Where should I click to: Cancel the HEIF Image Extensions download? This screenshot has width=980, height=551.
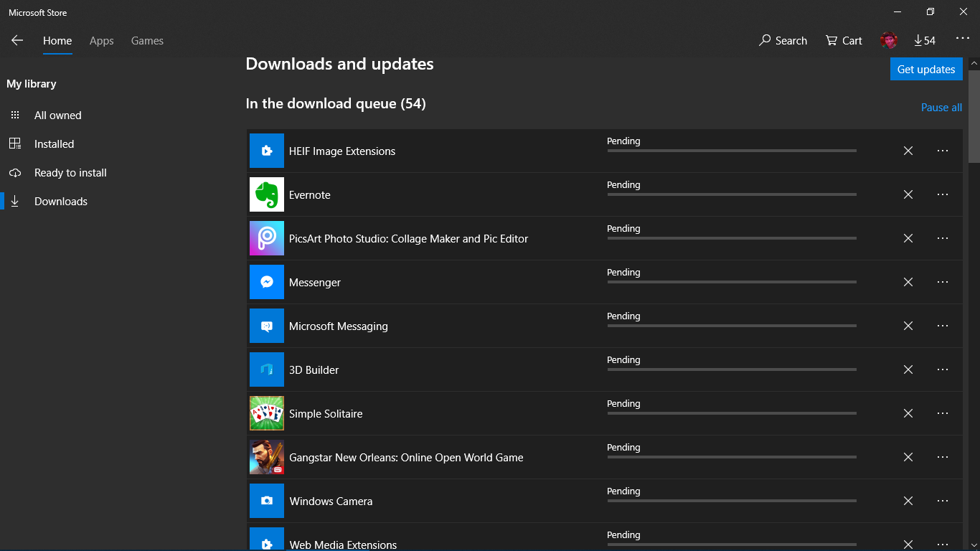point(908,151)
